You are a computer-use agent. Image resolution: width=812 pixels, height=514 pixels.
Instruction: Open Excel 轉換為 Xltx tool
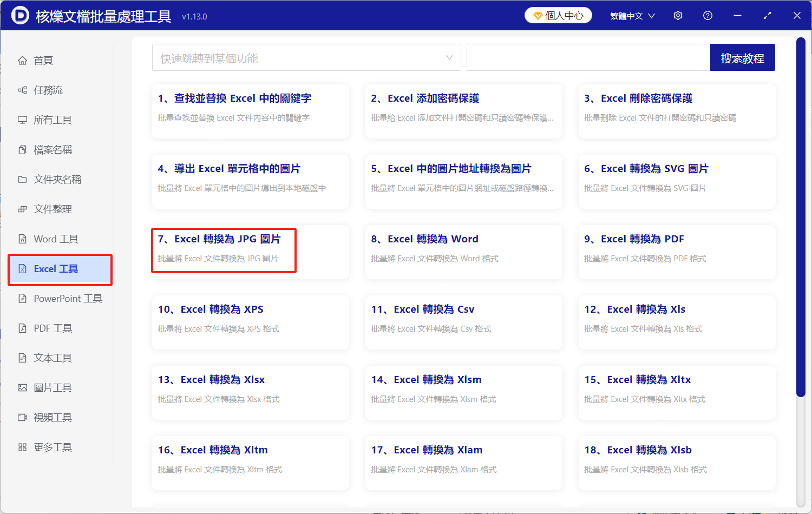click(677, 393)
